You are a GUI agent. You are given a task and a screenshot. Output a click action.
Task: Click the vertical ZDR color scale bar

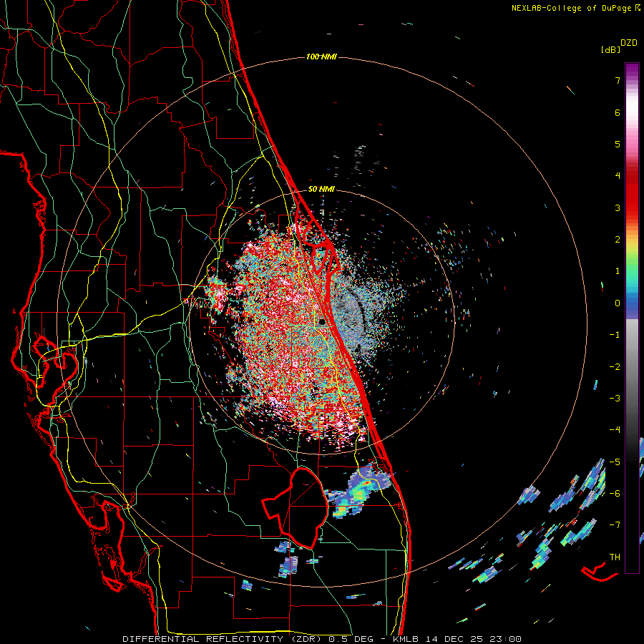(x=632, y=318)
